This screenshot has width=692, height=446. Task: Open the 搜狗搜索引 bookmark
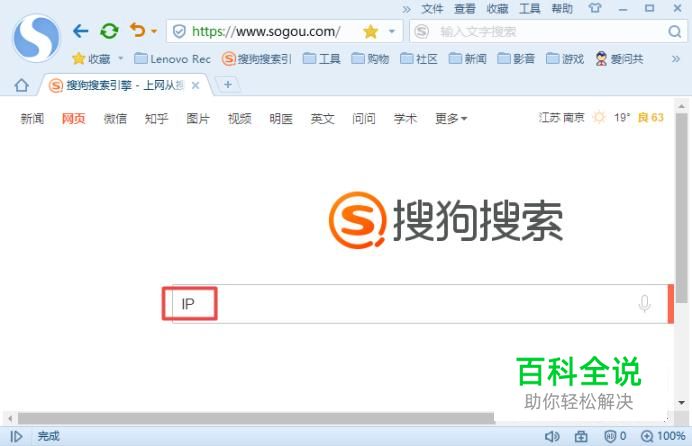pyautogui.click(x=257, y=59)
